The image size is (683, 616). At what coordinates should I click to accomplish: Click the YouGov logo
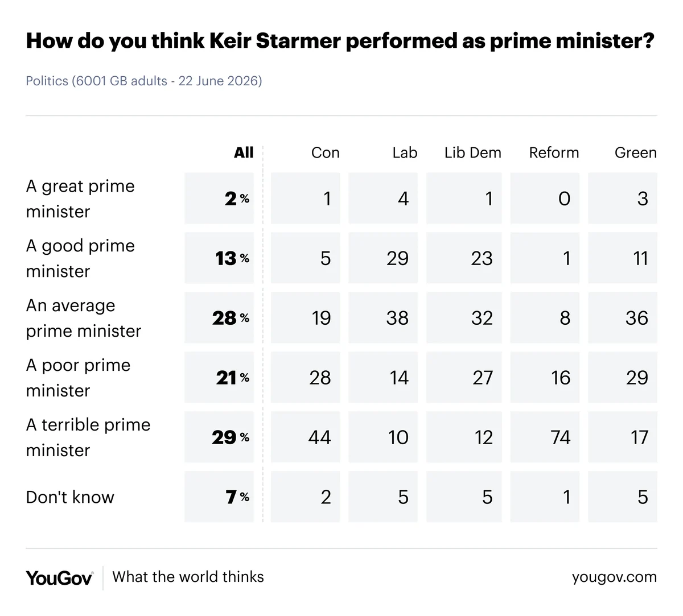pos(59,578)
